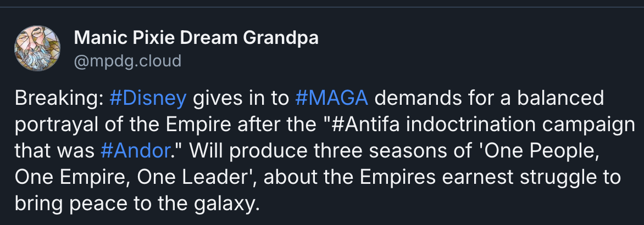Click the @mpdg.cloud handle
644x225 pixels.
point(127,61)
